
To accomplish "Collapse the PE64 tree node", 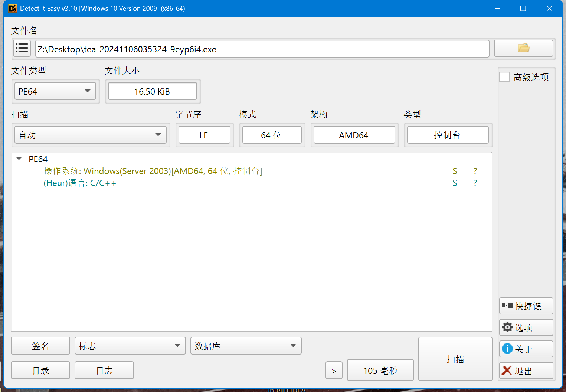I will coord(19,159).
